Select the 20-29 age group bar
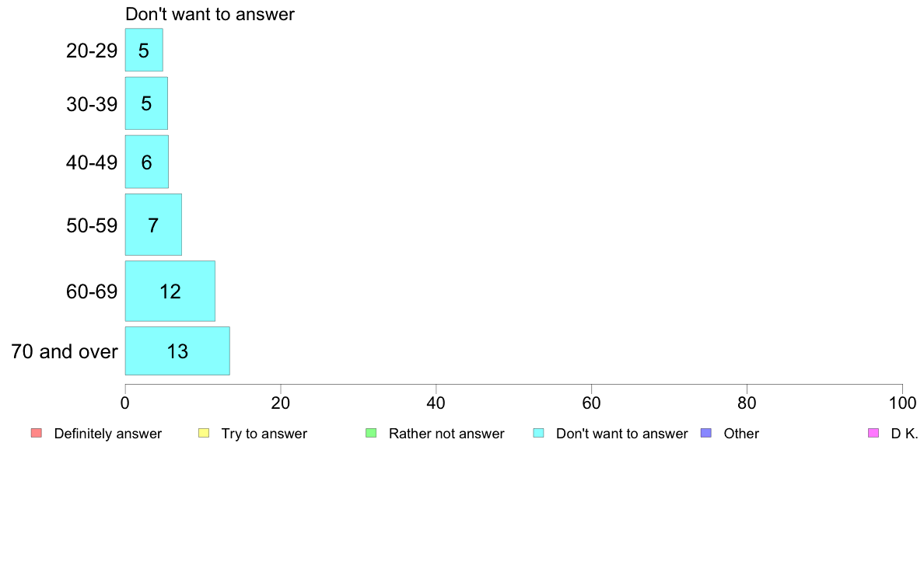 pyautogui.click(x=144, y=50)
